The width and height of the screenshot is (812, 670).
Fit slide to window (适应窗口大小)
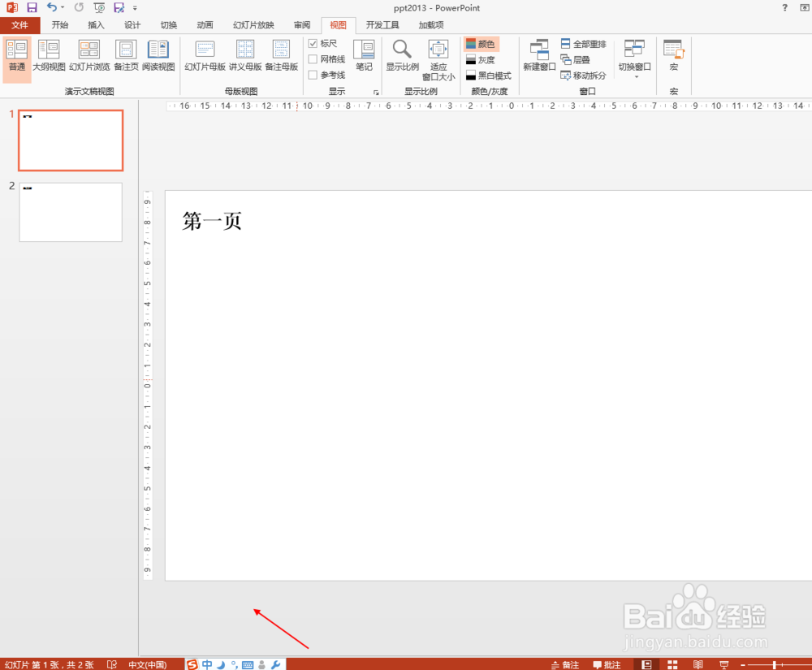[x=438, y=57]
